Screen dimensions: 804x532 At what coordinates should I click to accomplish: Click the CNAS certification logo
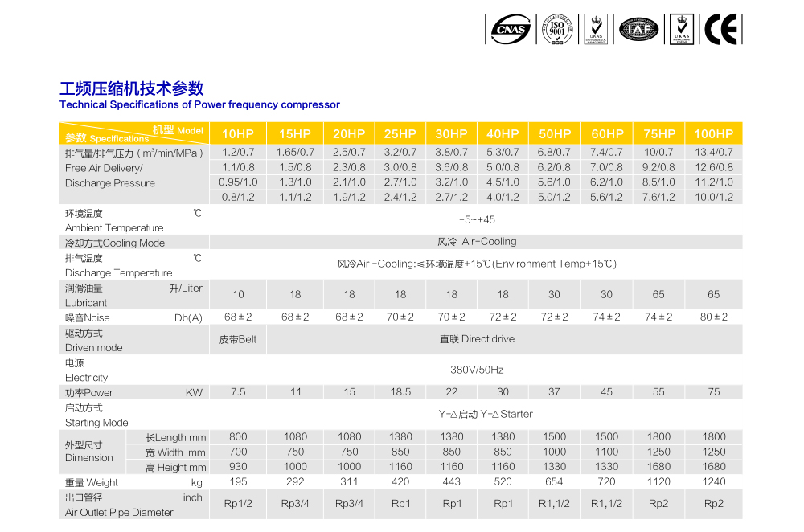511,30
